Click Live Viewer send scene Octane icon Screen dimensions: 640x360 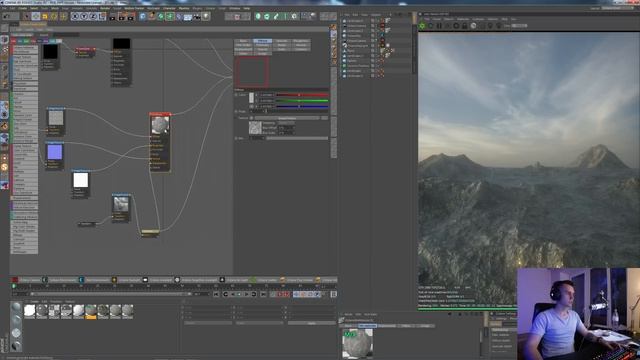pos(422,26)
